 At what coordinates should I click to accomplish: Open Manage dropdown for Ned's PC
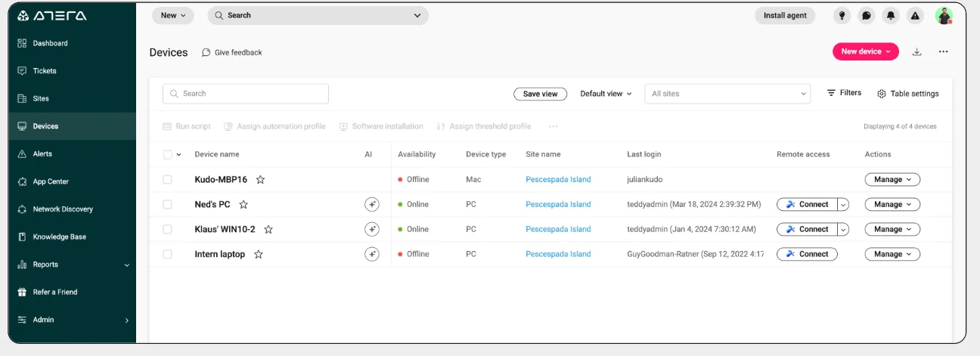click(892, 205)
